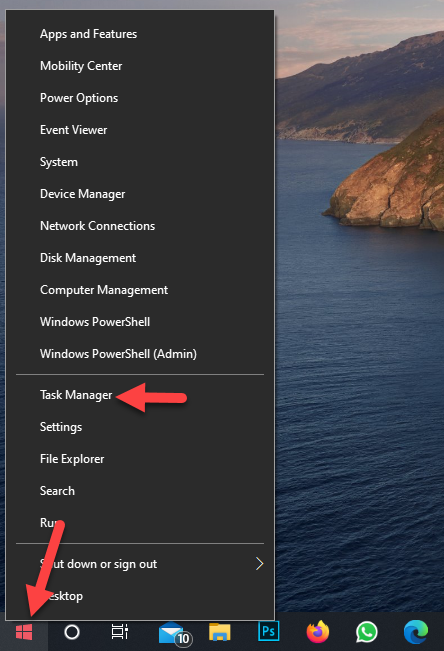The width and height of the screenshot is (444, 651).
Task: Open Network Connections
Action: pos(97,226)
